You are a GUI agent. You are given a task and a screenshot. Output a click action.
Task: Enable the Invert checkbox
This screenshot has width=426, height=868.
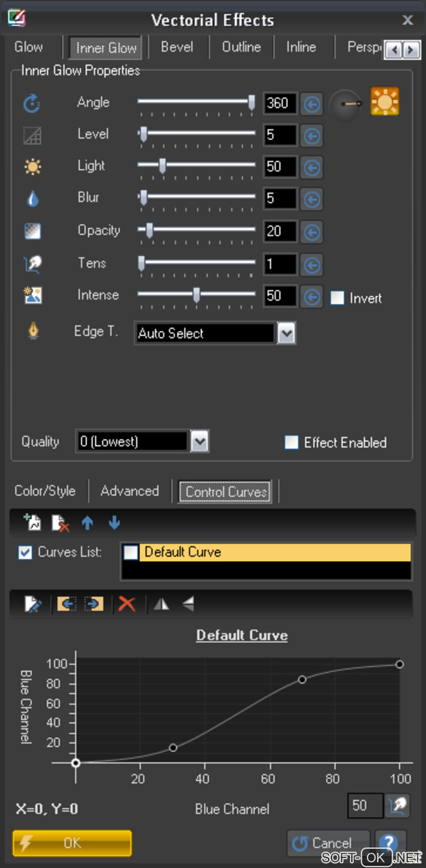pyautogui.click(x=337, y=298)
